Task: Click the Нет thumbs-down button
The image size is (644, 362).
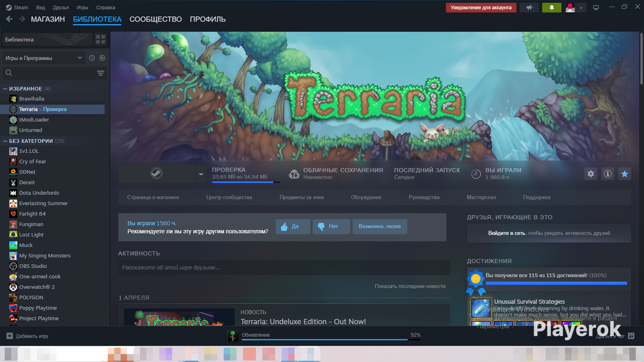Action: point(331,226)
